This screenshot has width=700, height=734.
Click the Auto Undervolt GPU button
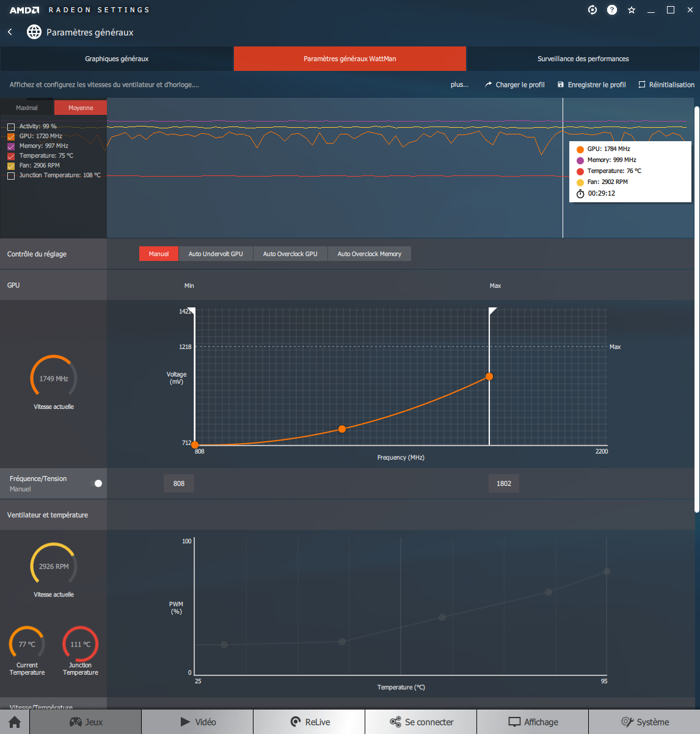[x=216, y=254]
